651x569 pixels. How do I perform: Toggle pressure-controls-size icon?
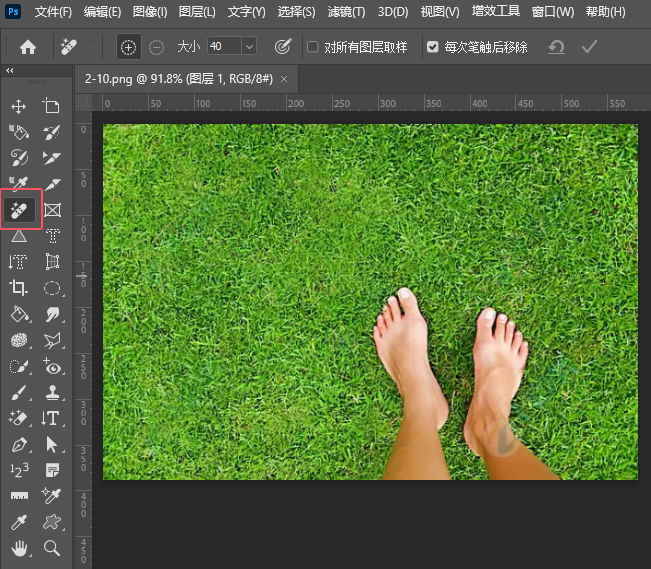click(x=283, y=47)
